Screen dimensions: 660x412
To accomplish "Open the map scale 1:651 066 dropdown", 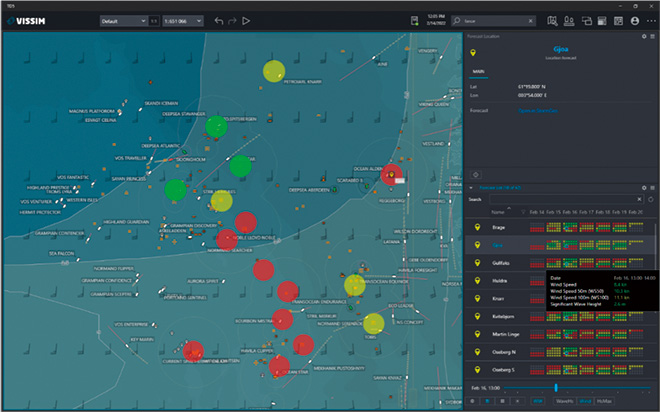I will pos(183,21).
